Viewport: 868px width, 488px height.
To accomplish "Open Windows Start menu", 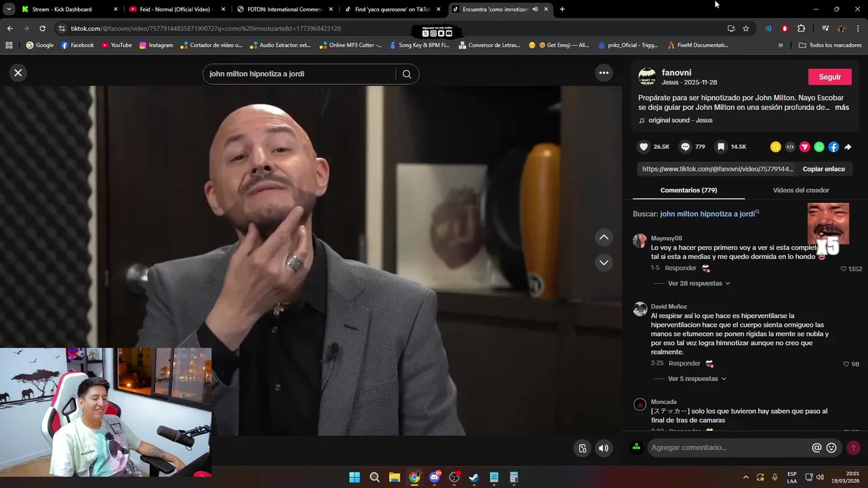I will coord(355,477).
